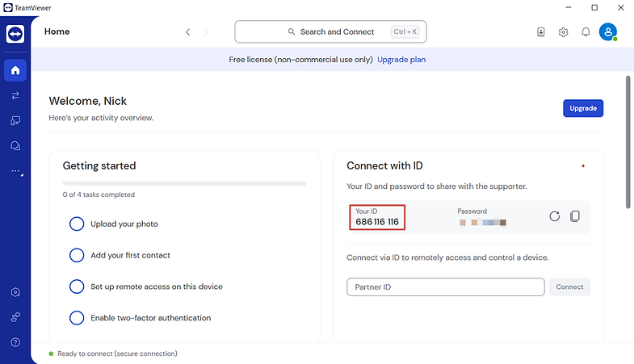This screenshot has height=364, width=634.
Task: Open the Devices sidebar icon
Action: [x=15, y=120]
